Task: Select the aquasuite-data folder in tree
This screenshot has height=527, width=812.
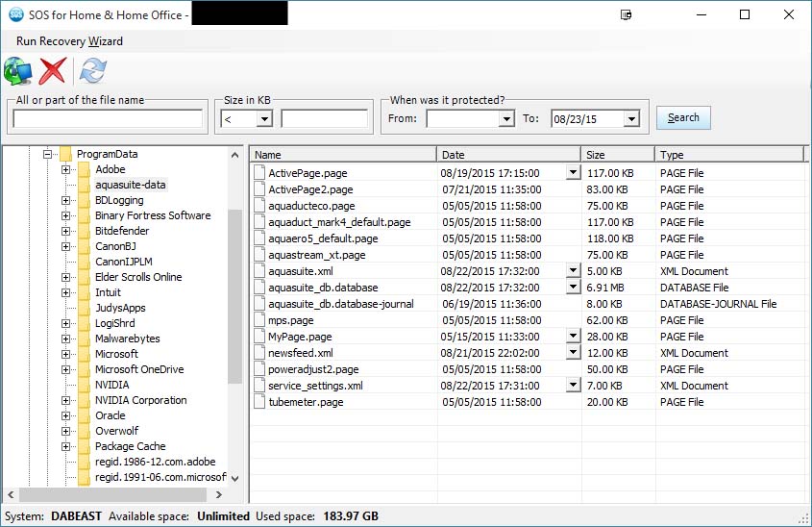Action: click(x=130, y=185)
